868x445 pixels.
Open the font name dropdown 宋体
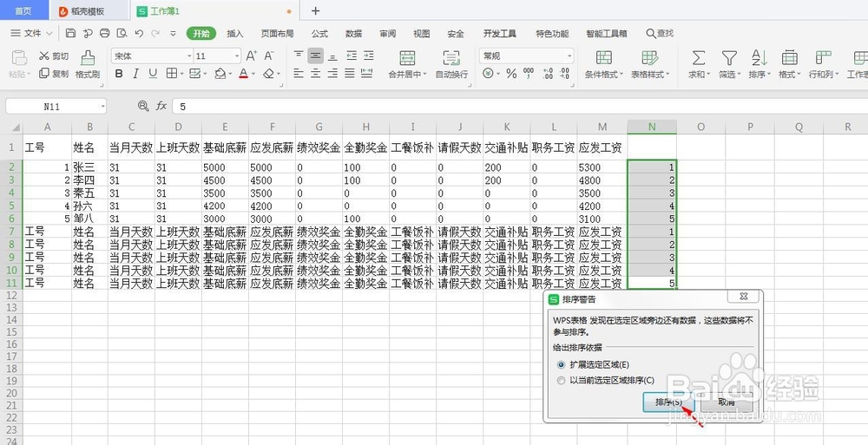189,56
